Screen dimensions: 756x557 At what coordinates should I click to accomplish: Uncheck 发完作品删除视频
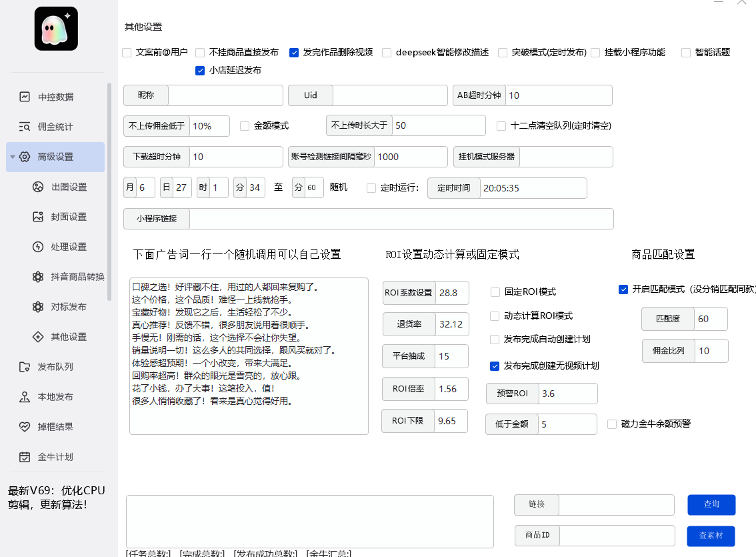(x=294, y=53)
